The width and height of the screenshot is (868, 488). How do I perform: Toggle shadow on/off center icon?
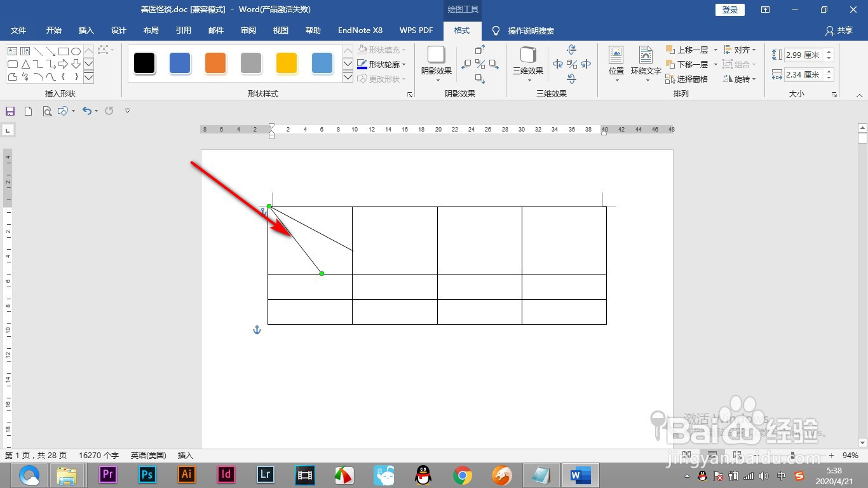coord(480,64)
